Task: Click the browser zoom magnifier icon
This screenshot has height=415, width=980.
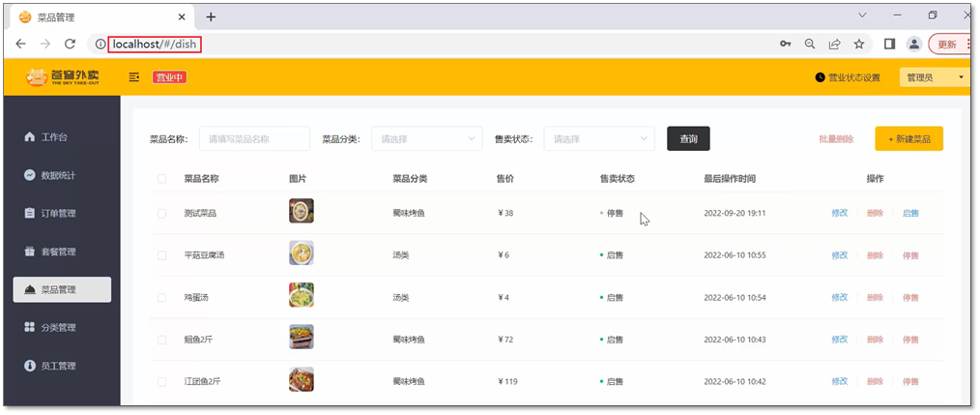Action: 810,44
